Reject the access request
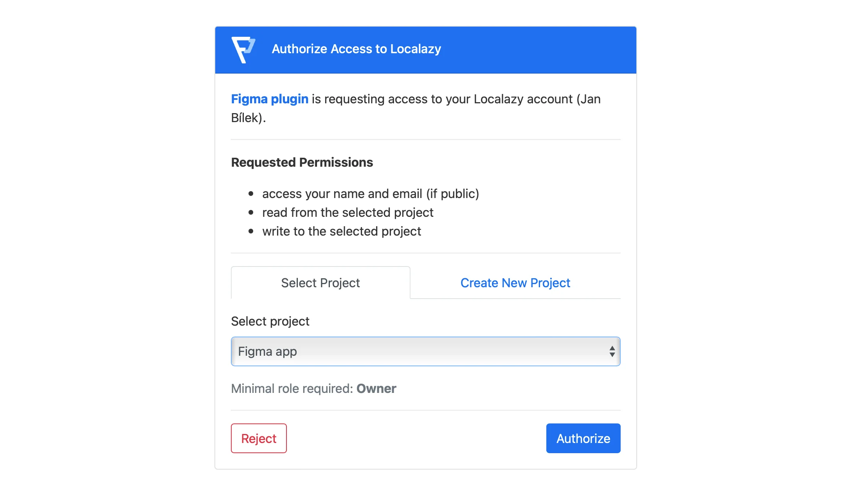This screenshot has width=868, height=497. pyautogui.click(x=258, y=438)
